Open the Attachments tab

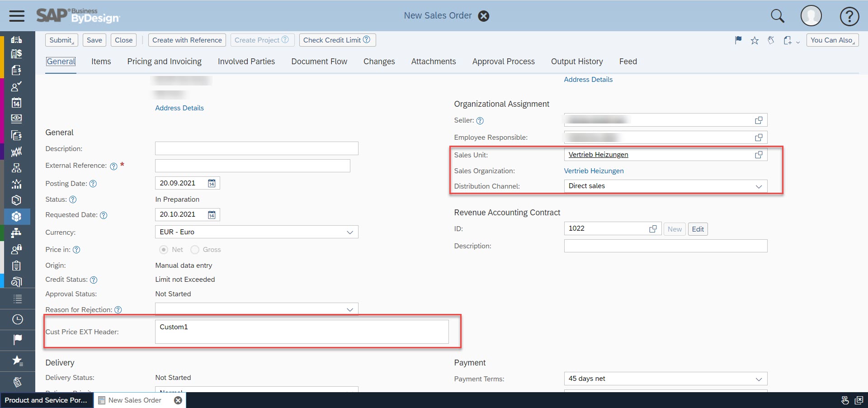(434, 62)
